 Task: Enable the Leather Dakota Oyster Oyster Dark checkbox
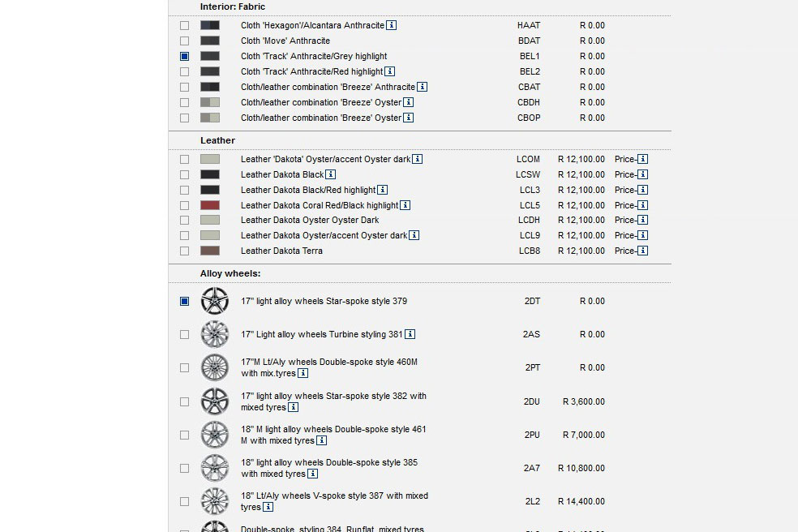click(x=185, y=220)
